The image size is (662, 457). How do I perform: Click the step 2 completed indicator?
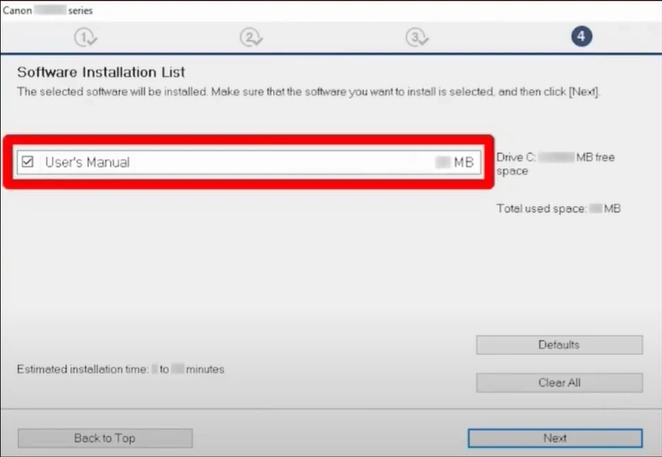pos(251,37)
